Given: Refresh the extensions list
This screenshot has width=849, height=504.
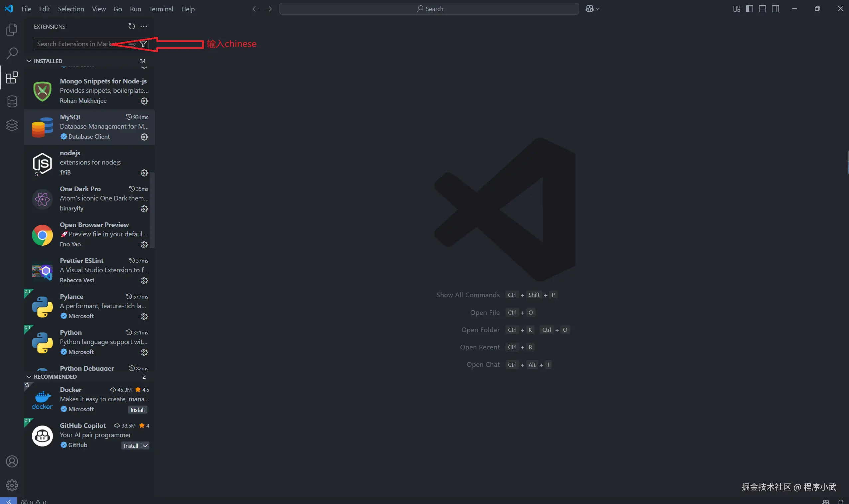Looking at the screenshot, I should [131, 26].
